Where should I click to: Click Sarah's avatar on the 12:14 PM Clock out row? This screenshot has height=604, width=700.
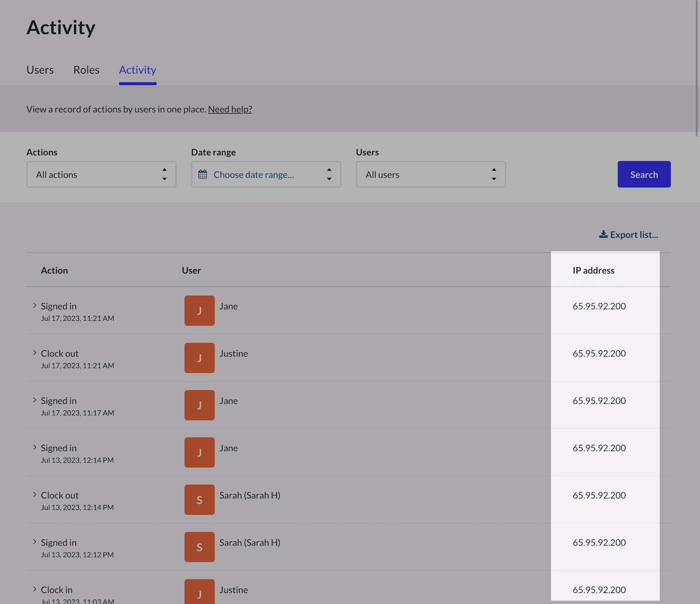(x=199, y=500)
